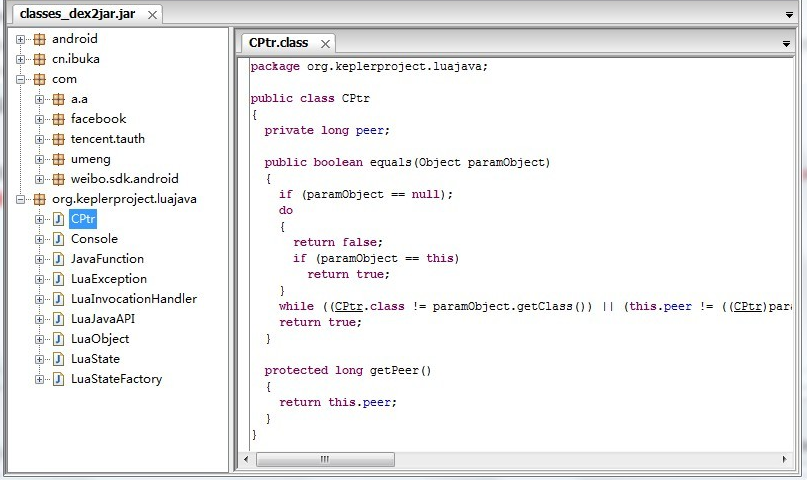The height and width of the screenshot is (480, 807).
Task: Select the Console class in tree
Action: (x=94, y=239)
